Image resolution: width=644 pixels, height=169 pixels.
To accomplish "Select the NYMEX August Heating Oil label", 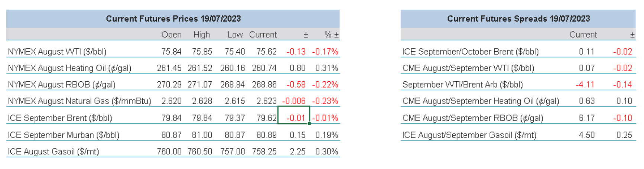I will tap(69, 68).
